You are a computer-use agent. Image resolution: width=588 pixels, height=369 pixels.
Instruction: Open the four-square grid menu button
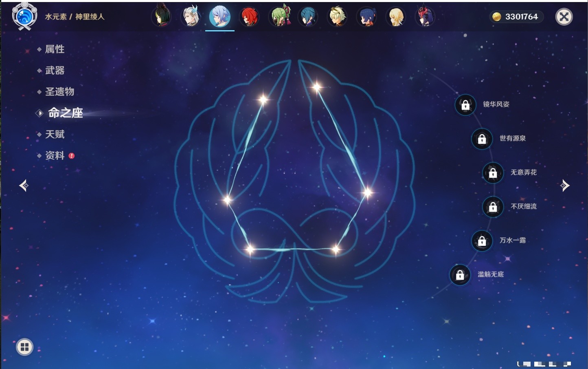click(x=24, y=347)
